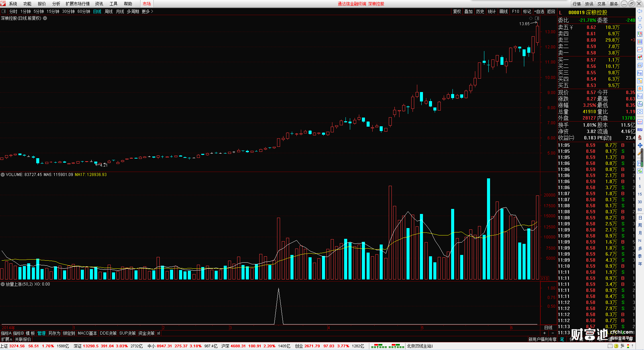Select 15-minute period in right sidebar
The image size is (644, 350).
point(640,194)
